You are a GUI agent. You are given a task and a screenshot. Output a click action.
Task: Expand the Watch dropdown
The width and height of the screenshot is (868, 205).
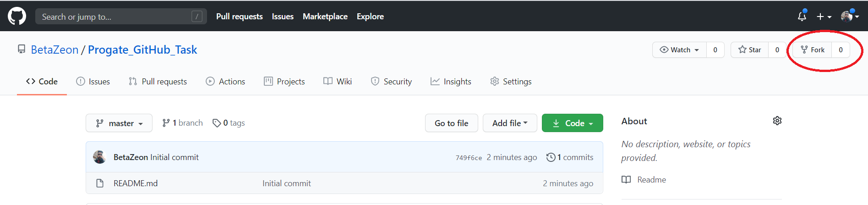click(x=680, y=50)
